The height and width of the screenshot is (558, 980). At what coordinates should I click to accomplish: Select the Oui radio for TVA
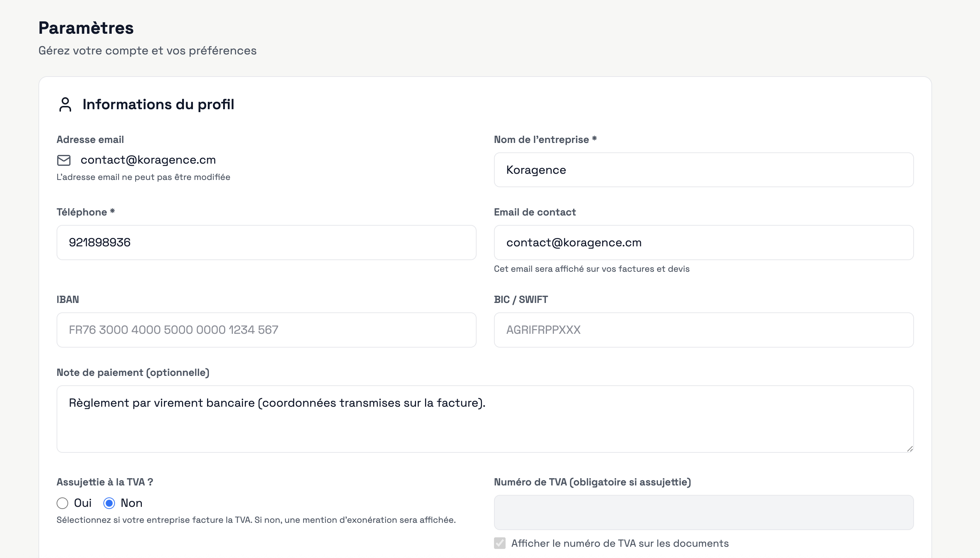(62, 503)
